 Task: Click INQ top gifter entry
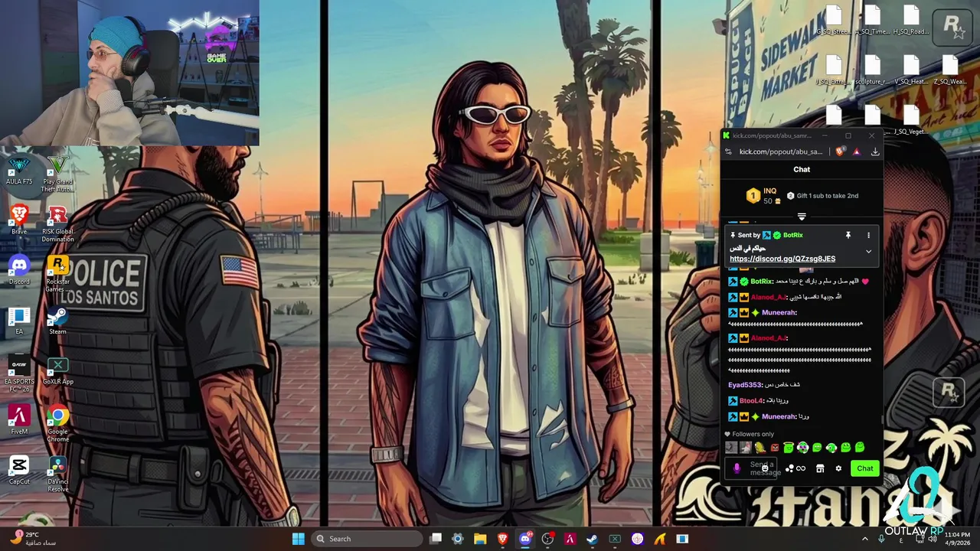tap(763, 196)
